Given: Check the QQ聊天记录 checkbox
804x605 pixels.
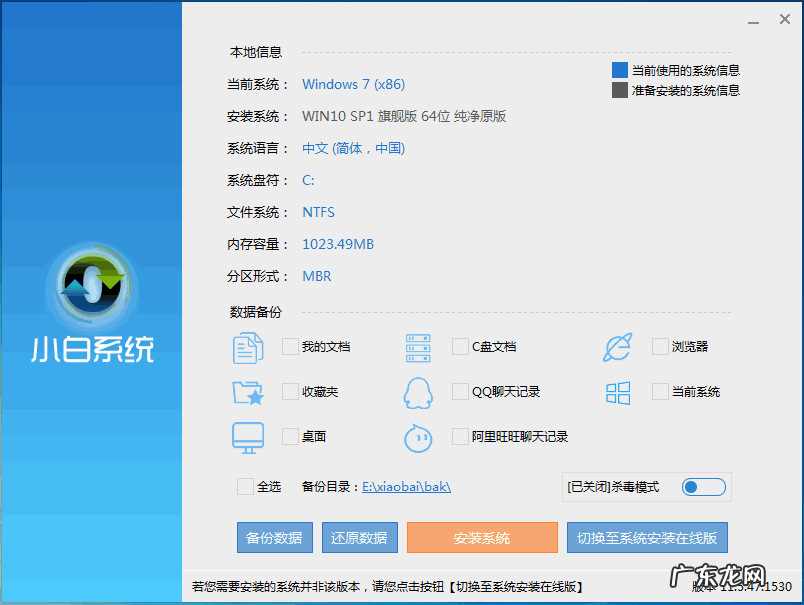Looking at the screenshot, I should point(460,392).
